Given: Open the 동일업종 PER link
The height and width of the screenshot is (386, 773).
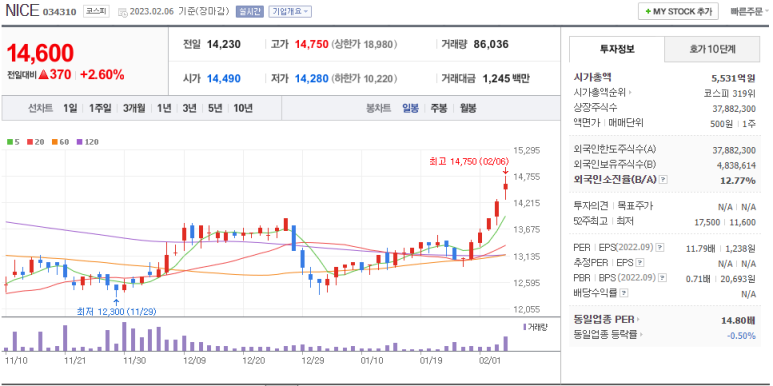Looking at the screenshot, I should click(607, 319).
